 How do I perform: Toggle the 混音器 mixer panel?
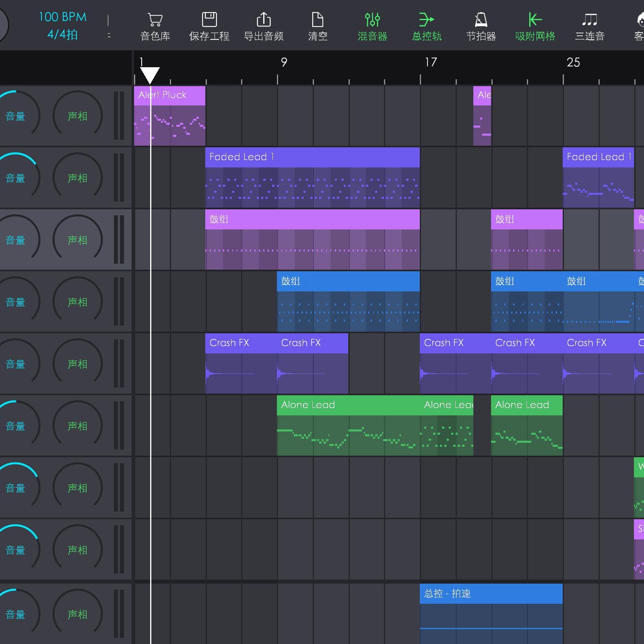372,20
